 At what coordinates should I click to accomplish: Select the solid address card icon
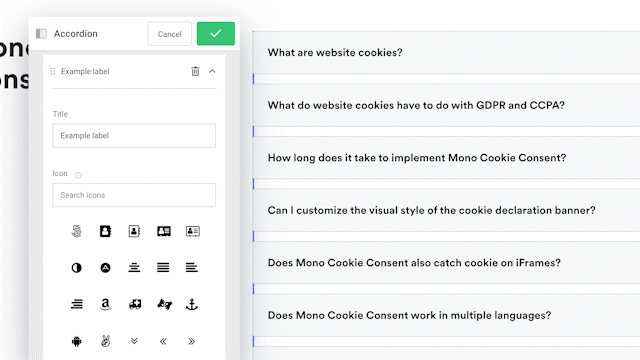pyautogui.click(x=164, y=231)
